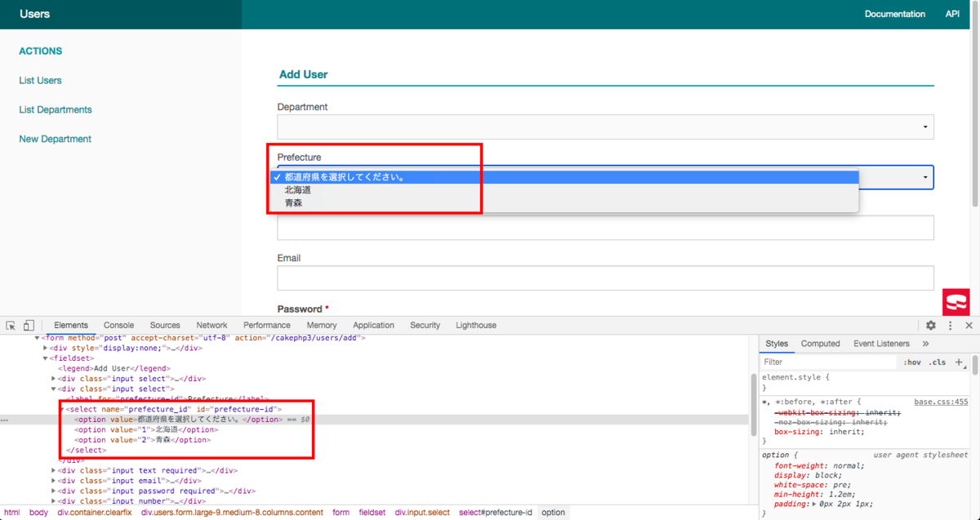Open DevTools settings gear
The image size is (980, 520).
[x=930, y=325]
